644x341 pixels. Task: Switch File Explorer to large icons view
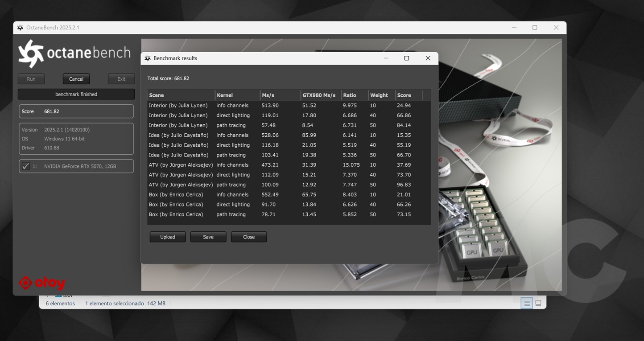538,303
